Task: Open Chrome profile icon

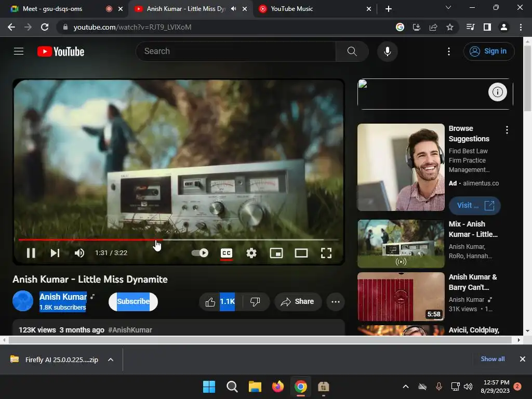Action: (503, 27)
